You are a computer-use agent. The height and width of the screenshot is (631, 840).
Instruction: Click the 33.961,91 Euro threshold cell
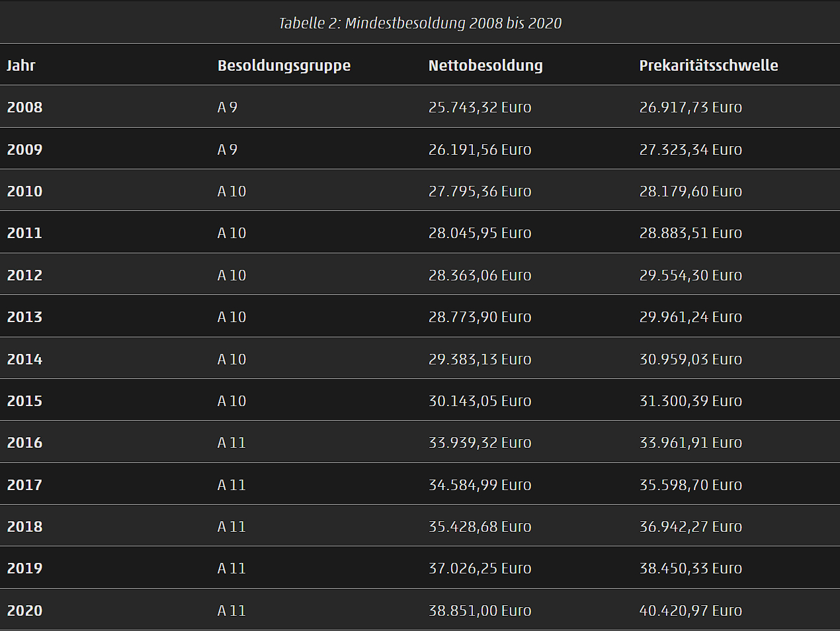tap(691, 442)
